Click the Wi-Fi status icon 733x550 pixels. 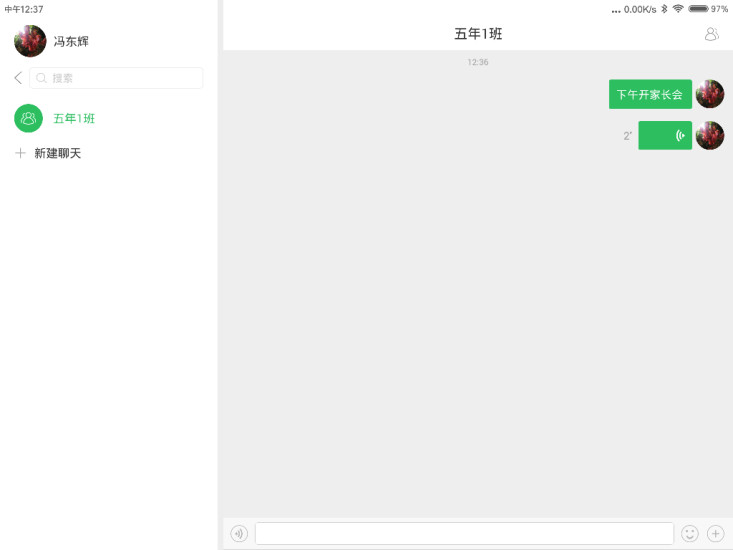point(678,9)
